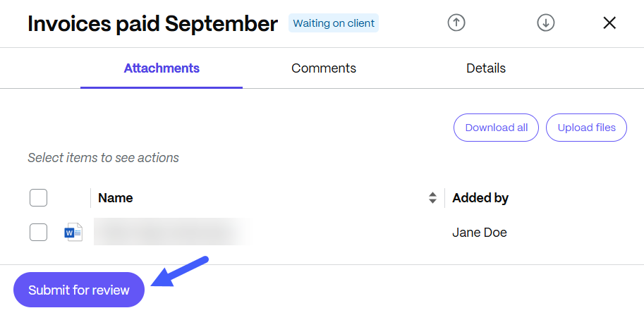Click the Upload files button
The width and height of the screenshot is (644, 320).
pyautogui.click(x=586, y=128)
